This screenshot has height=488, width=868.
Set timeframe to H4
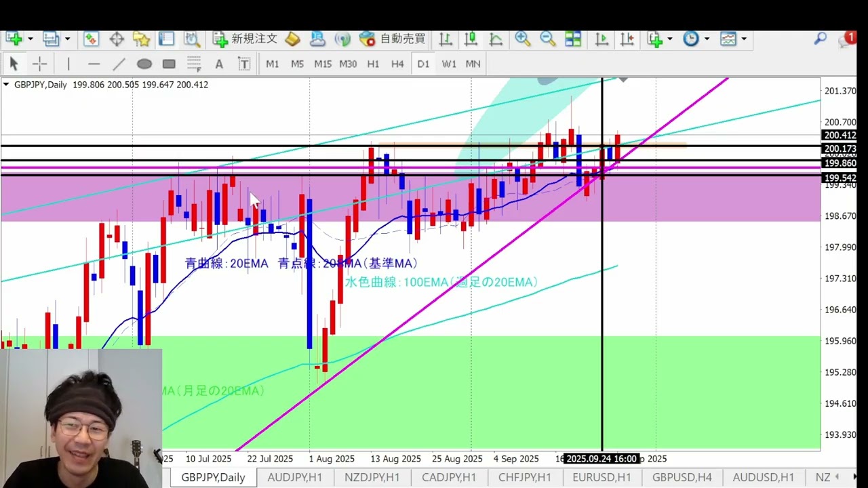(397, 64)
